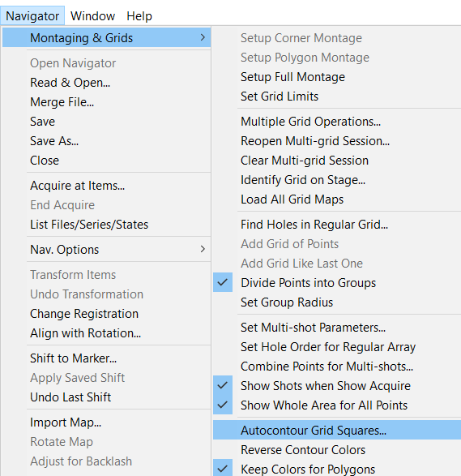461x476 pixels.
Task: Select Reopen Multi-grid Session
Action: (x=337, y=141)
